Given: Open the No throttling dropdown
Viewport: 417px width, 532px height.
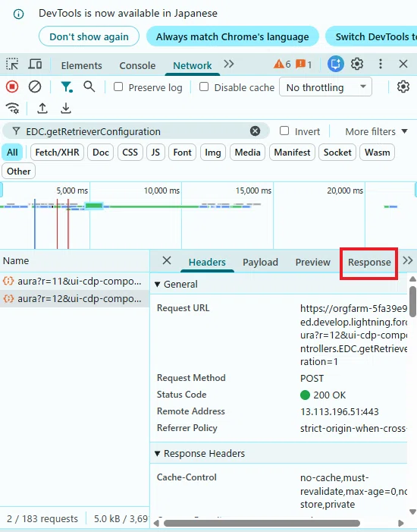Looking at the screenshot, I should click(x=325, y=87).
